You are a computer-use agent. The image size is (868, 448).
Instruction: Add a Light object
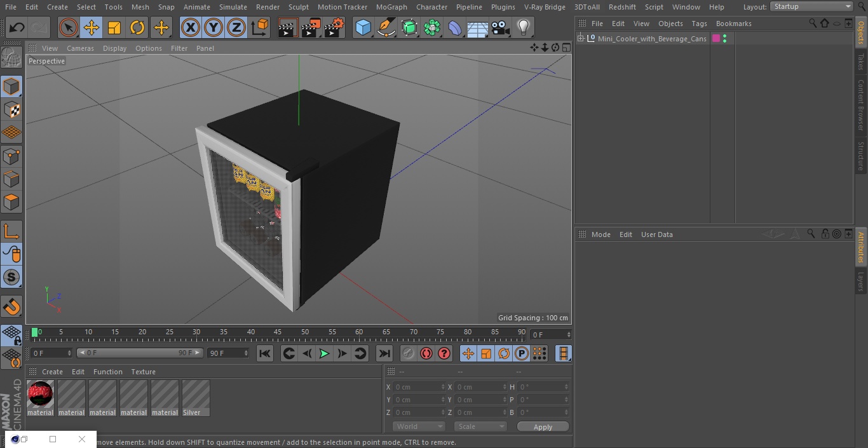[x=523, y=27]
